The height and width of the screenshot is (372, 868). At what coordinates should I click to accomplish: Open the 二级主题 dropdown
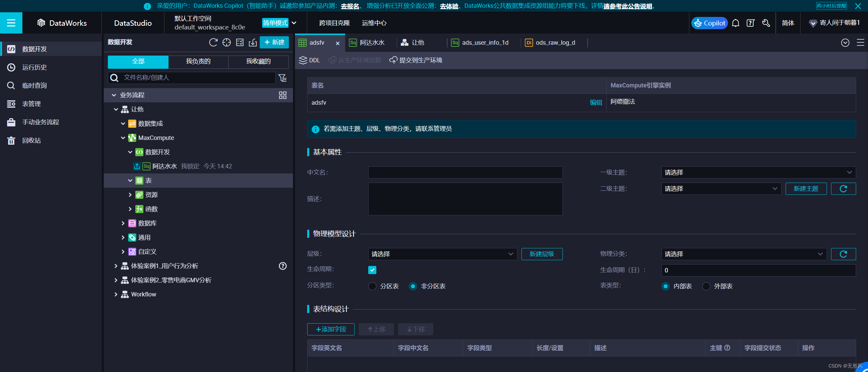[721, 189]
